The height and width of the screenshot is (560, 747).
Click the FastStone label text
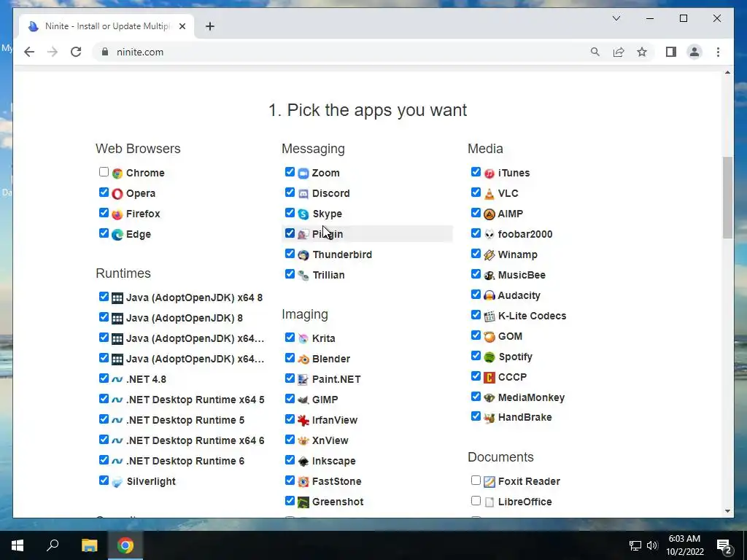[336, 481]
